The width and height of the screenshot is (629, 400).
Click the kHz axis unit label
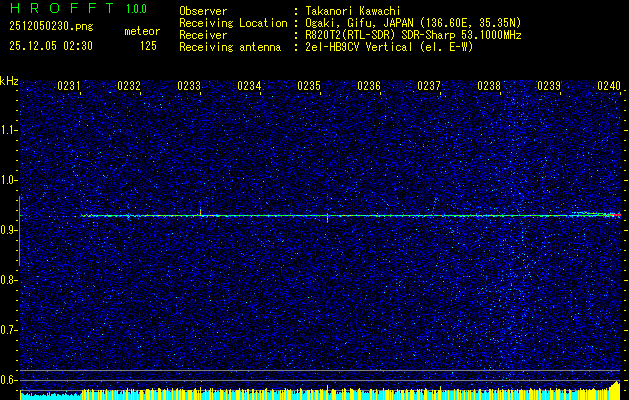pos(9,81)
